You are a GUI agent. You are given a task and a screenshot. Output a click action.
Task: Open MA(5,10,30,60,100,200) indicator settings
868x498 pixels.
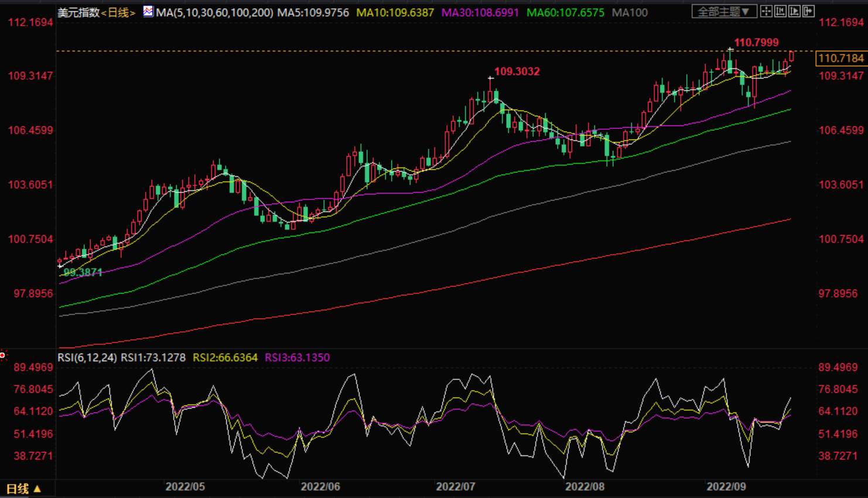click(214, 12)
